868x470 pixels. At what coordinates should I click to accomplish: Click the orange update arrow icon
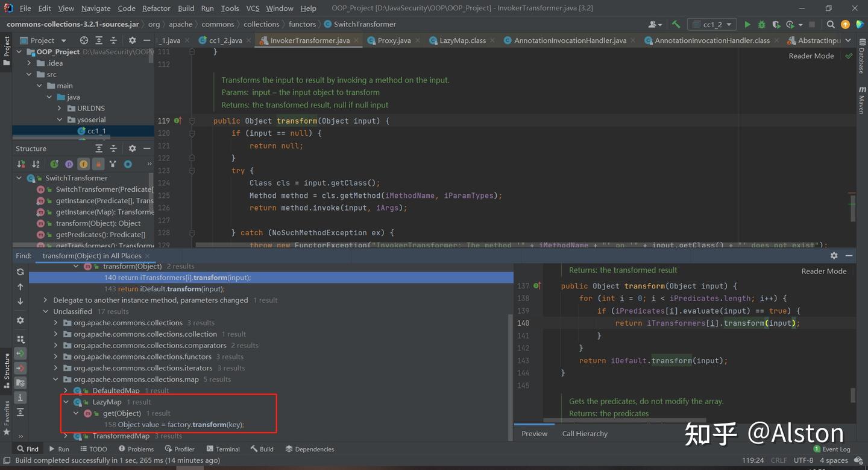[x=845, y=25]
